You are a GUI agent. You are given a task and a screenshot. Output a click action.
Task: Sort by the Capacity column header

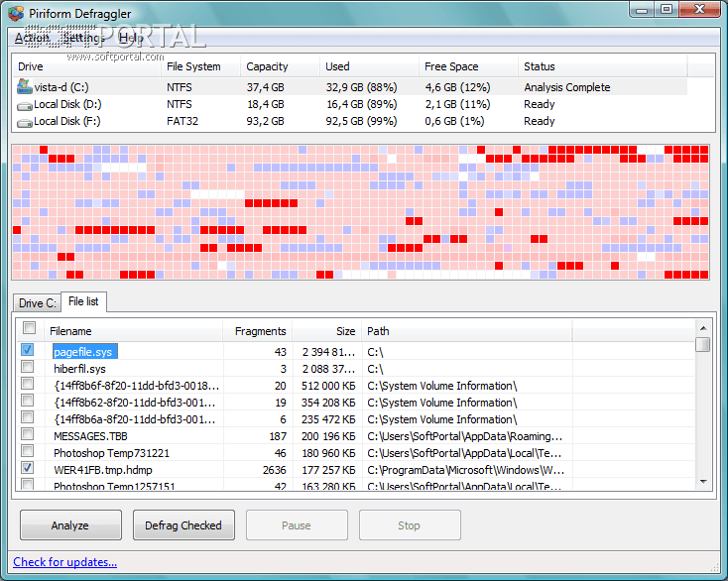(280, 66)
